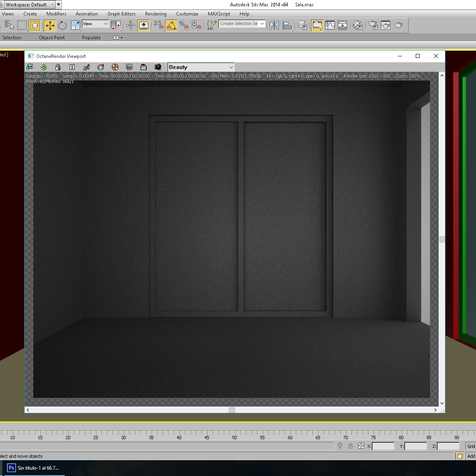The height and width of the screenshot is (476, 476).
Task: Click the Mirror tool icon
Action: pyautogui.click(x=274, y=25)
